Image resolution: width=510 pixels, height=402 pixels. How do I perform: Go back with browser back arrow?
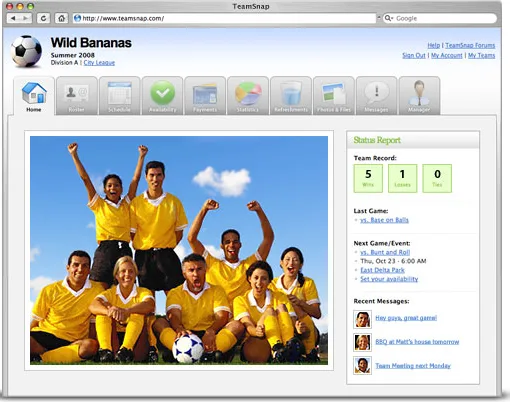point(13,18)
